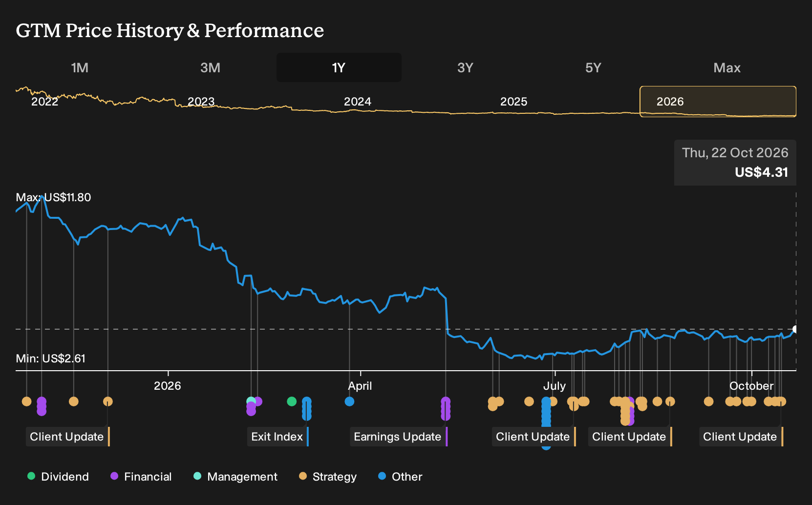Toggle the Financial legend filter
Image resolution: width=812 pixels, height=505 pixels.
(x=141, y=477)
